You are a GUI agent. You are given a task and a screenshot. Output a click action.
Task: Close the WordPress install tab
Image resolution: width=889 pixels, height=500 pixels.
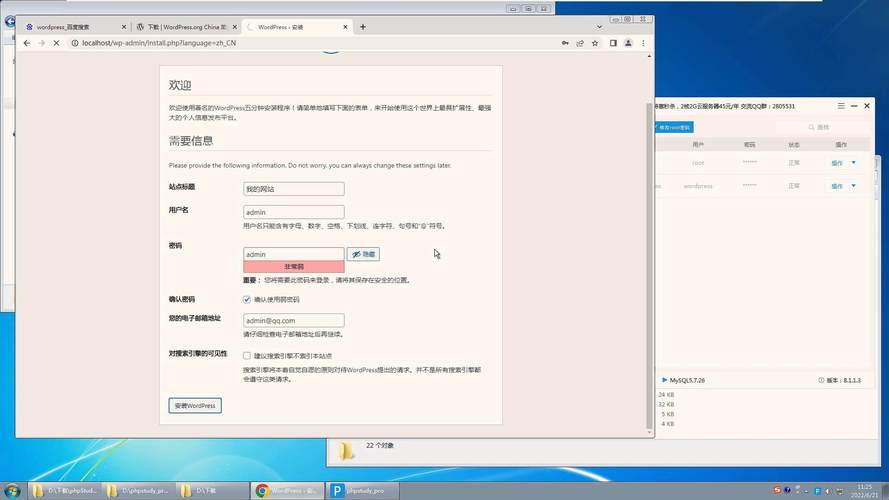345,27
